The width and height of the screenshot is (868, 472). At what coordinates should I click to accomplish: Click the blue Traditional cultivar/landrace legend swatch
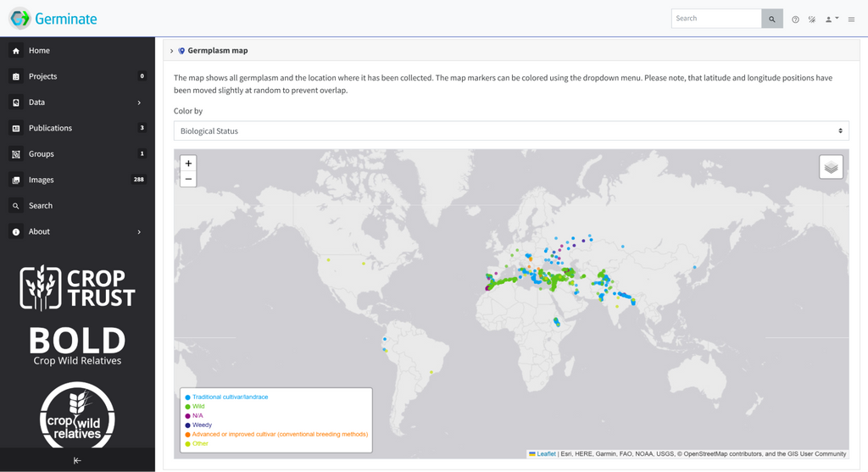[x=186, y=397]
